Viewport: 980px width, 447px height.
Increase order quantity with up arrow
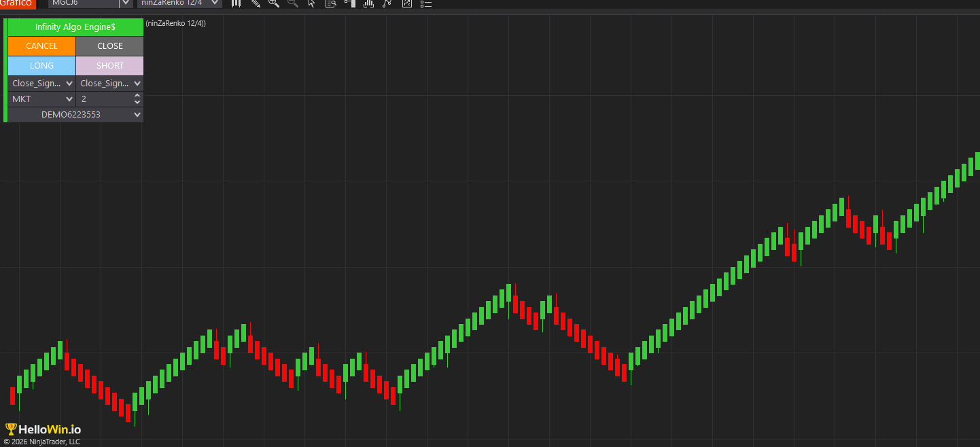137,96
